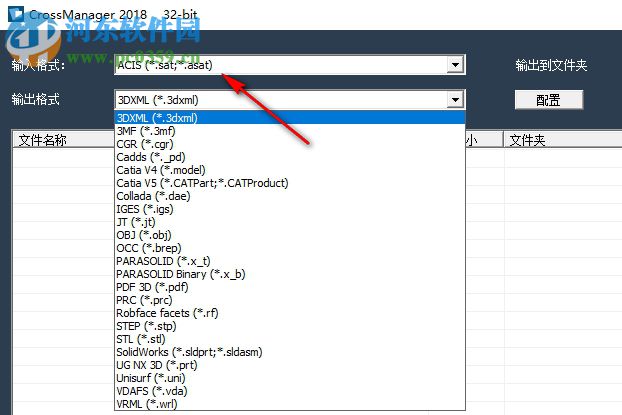Image resolution: width=622 pixels, height=415 pixels.
Task: Pick CGR (*.cgr) from the list
Action: (x=290, y=144)
